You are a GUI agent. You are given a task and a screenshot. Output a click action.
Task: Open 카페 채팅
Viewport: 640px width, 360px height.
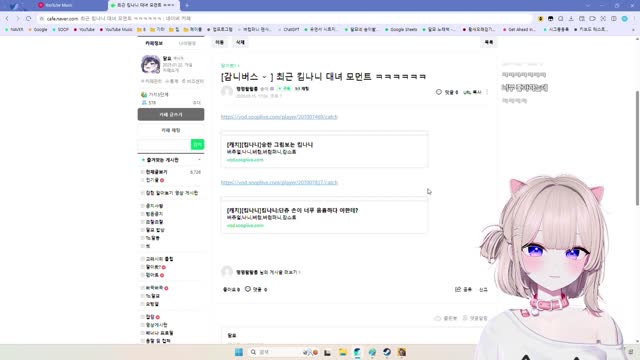(x=171, y=130)
